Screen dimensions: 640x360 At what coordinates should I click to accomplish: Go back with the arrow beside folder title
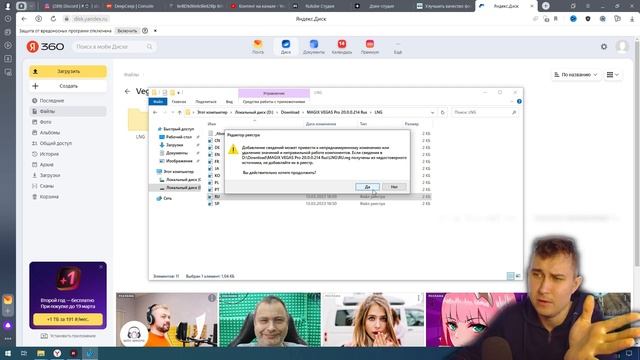click(128, 91)
